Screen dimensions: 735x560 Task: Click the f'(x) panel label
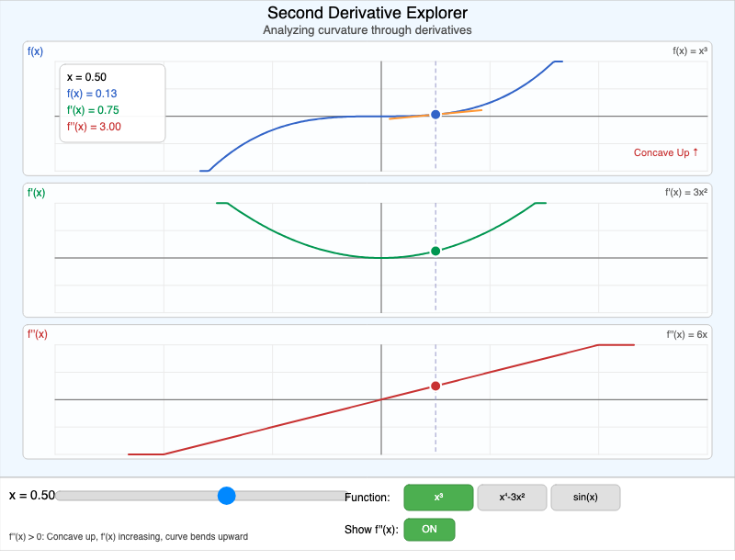point(36,192)
